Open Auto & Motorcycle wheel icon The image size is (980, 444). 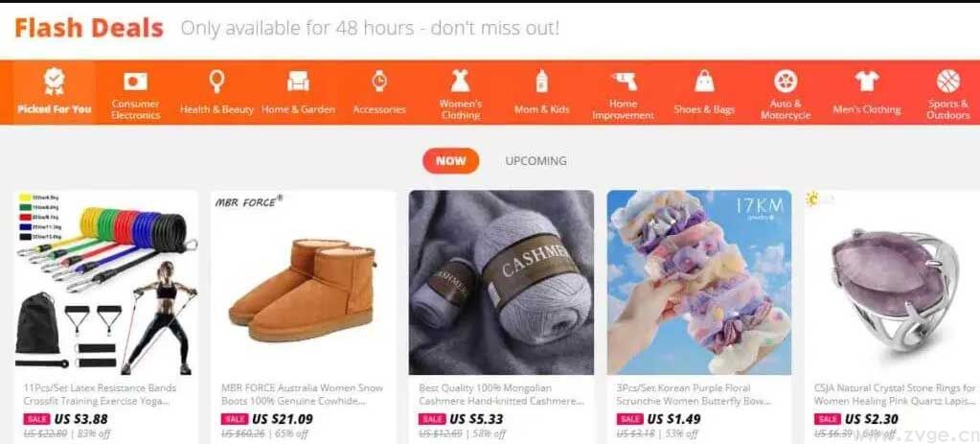point(786,82)
